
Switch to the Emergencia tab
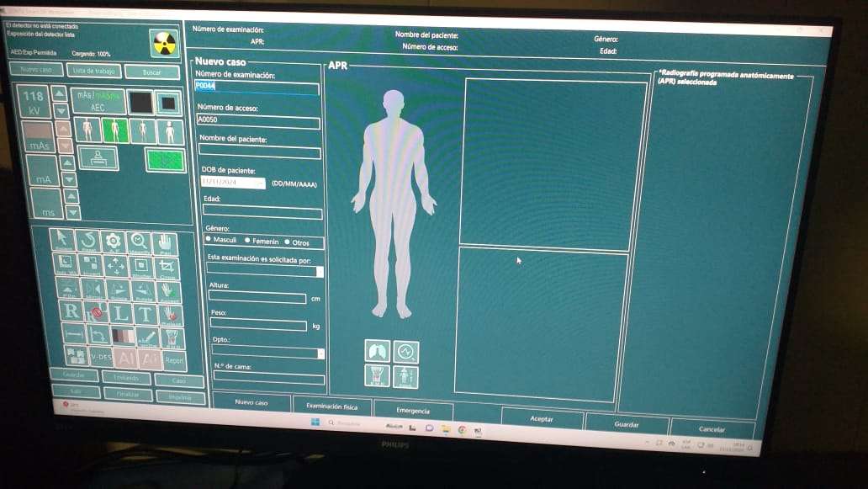[x=412, y=411]
